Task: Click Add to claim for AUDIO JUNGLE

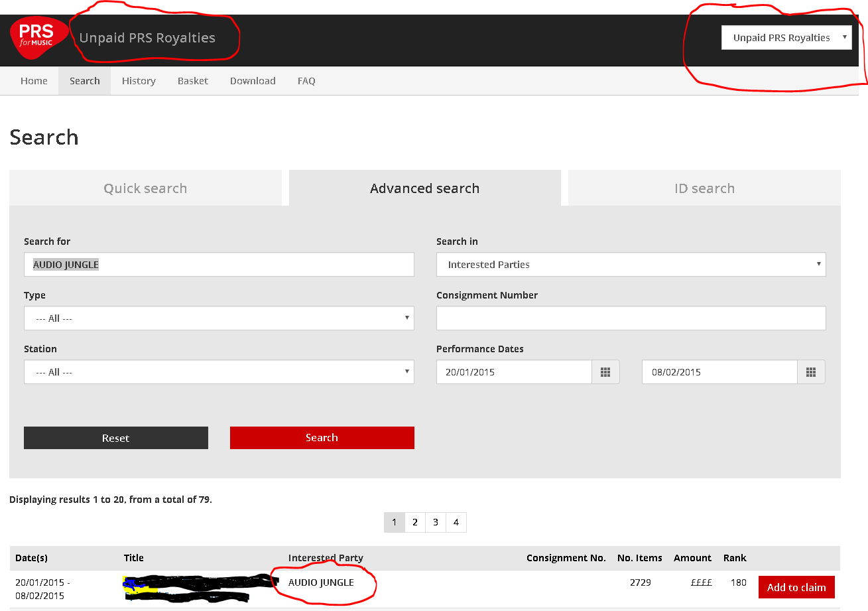Action: pos(796,587)
